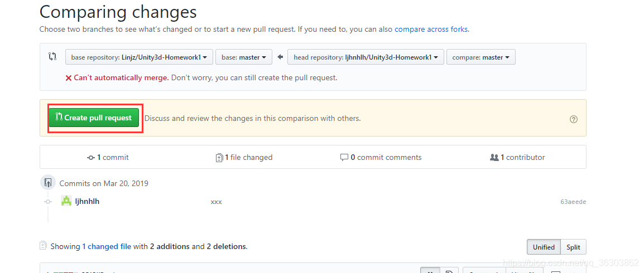644x273 pixels.
Task: Click the people icon next to 1 contributor
Action: click(x=494, y=158)
